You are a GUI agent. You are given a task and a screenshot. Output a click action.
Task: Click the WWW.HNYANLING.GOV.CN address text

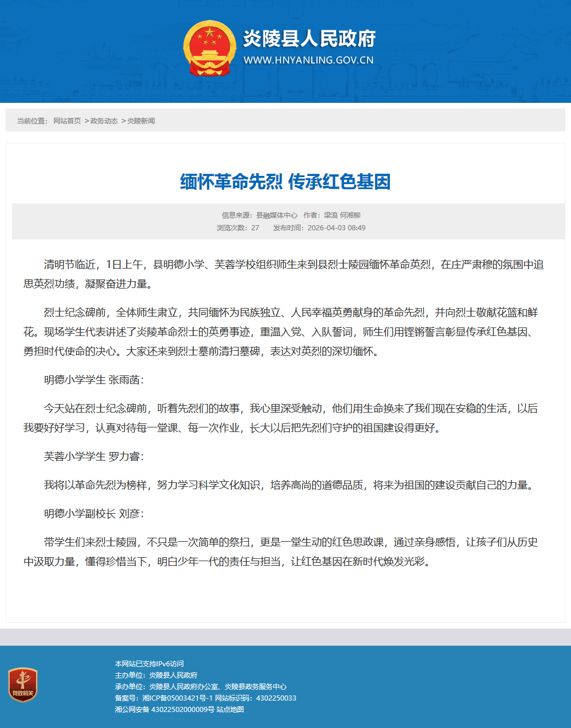click(308, 60)
